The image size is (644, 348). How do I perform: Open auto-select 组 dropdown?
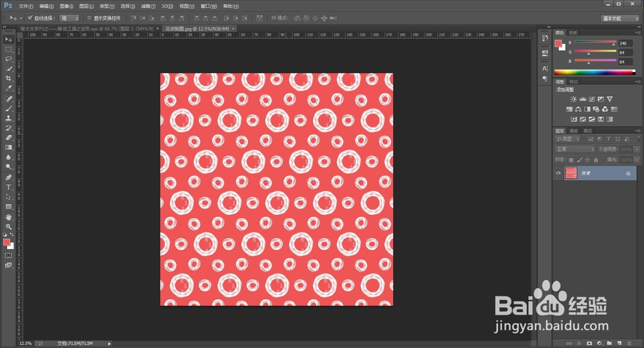point(70,18)
